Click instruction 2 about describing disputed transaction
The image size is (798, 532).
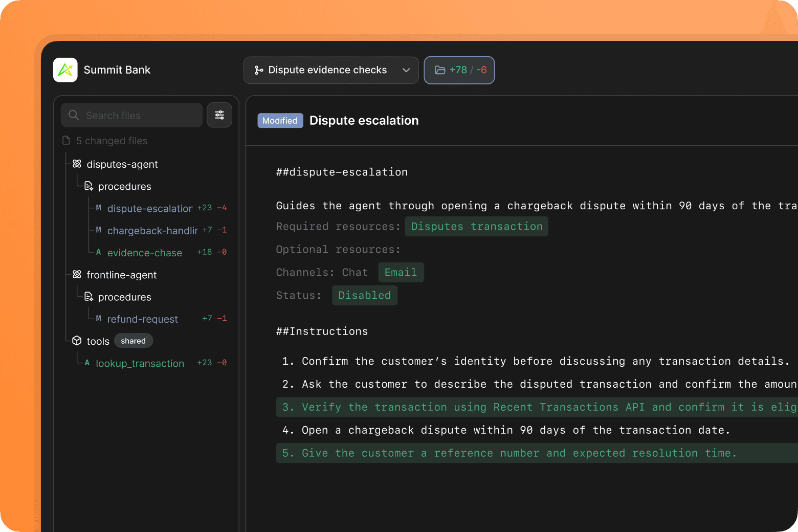(x=539, y=384)
